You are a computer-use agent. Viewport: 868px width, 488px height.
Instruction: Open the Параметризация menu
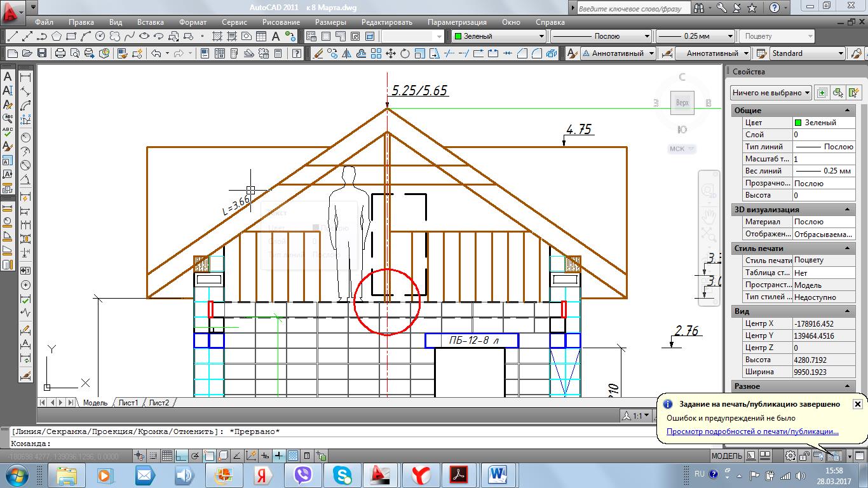tap(457, 22)
